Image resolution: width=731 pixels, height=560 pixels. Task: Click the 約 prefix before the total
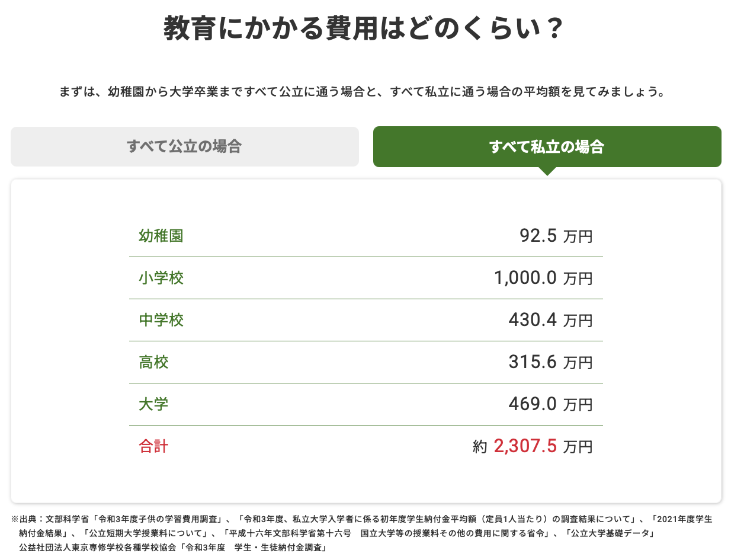tap(480, 447)
